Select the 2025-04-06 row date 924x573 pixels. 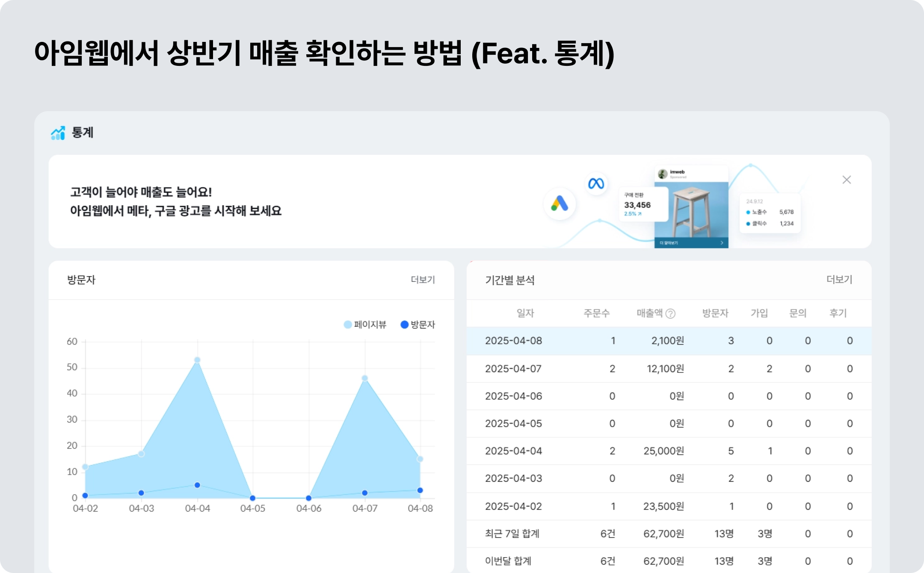(x=513, y=396)
